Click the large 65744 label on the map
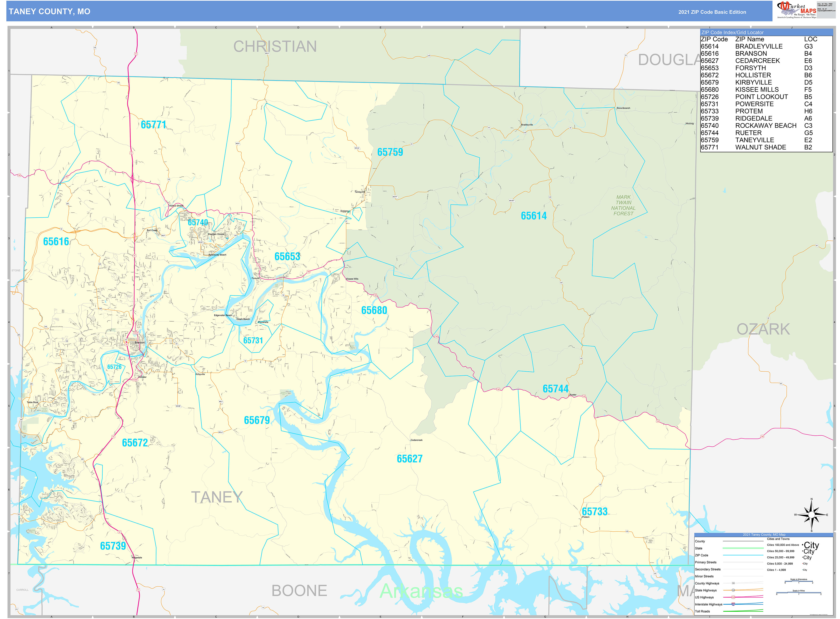 556,389
